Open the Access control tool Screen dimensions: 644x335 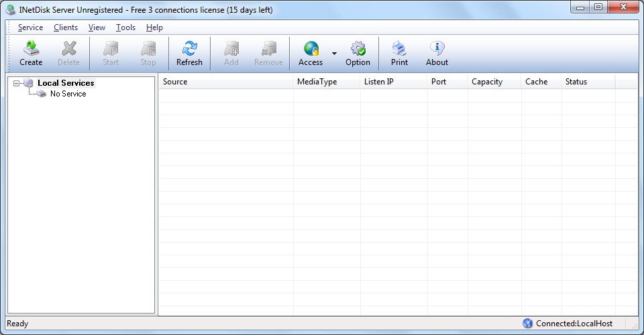point(311,54)
